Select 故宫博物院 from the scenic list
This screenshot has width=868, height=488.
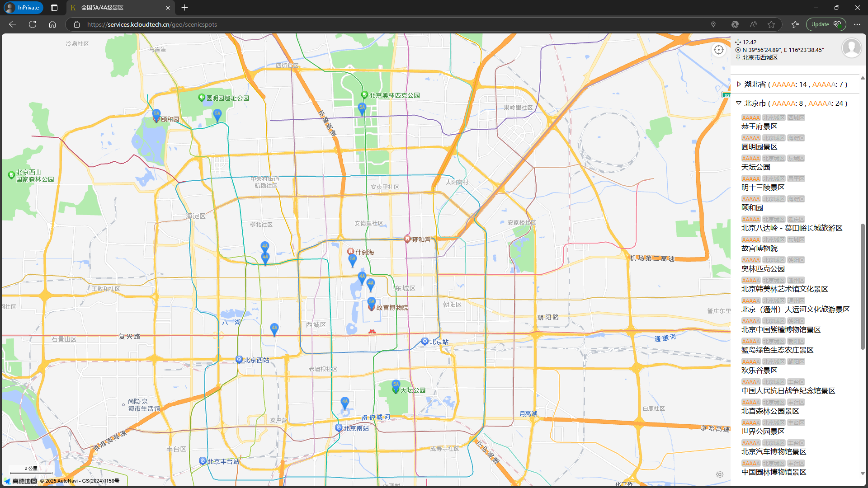coord(759,249)
